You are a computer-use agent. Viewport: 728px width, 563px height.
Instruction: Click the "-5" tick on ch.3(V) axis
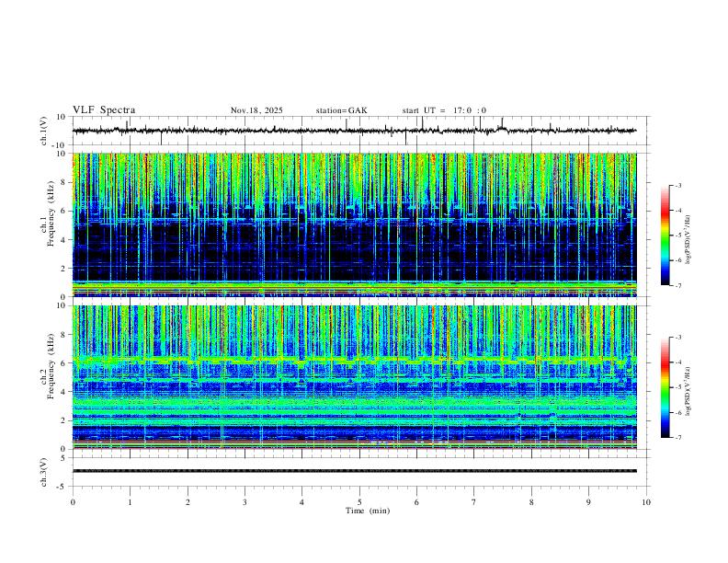point(62,487)
